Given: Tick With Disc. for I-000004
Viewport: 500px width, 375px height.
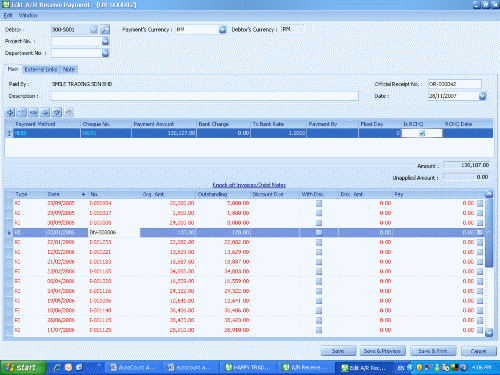Looking at the screenshot, I should pyautogui.click(x=319, y=203).
